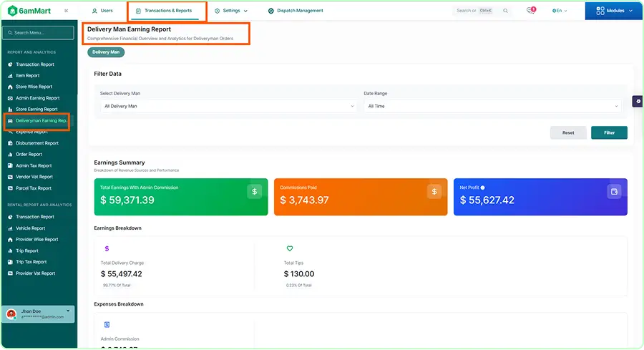Click the $ 55,497.42 delivery charge value

[121, 274]
